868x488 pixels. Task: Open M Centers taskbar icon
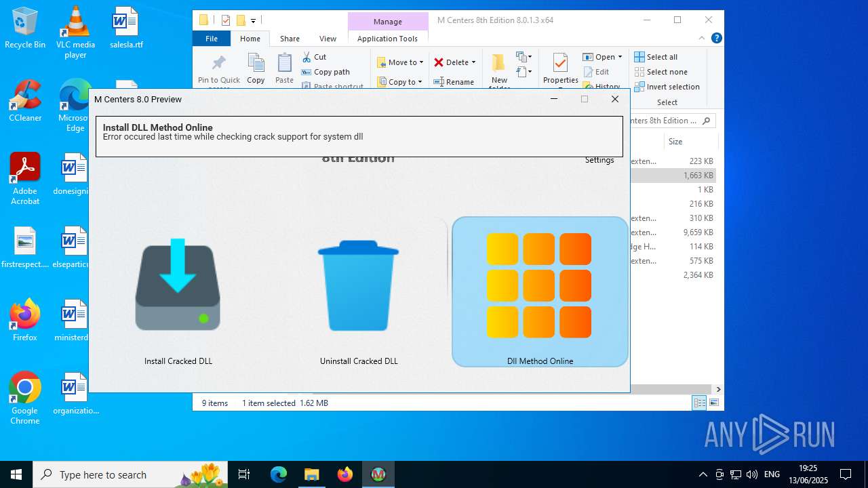[x=378, y=474]
